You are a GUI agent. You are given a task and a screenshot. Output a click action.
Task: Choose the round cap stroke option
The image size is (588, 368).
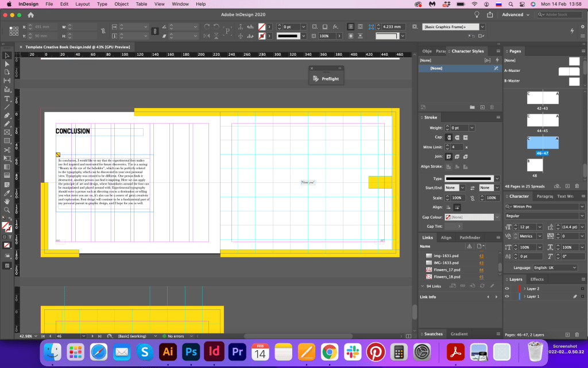click(457, 137)
